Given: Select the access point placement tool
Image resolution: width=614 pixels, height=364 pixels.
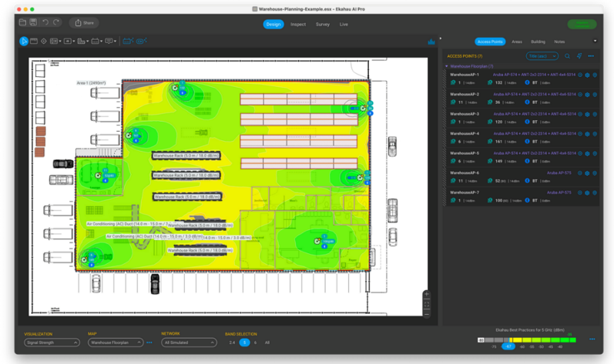Looking at the screenshot, I should (x=96, y=41).
